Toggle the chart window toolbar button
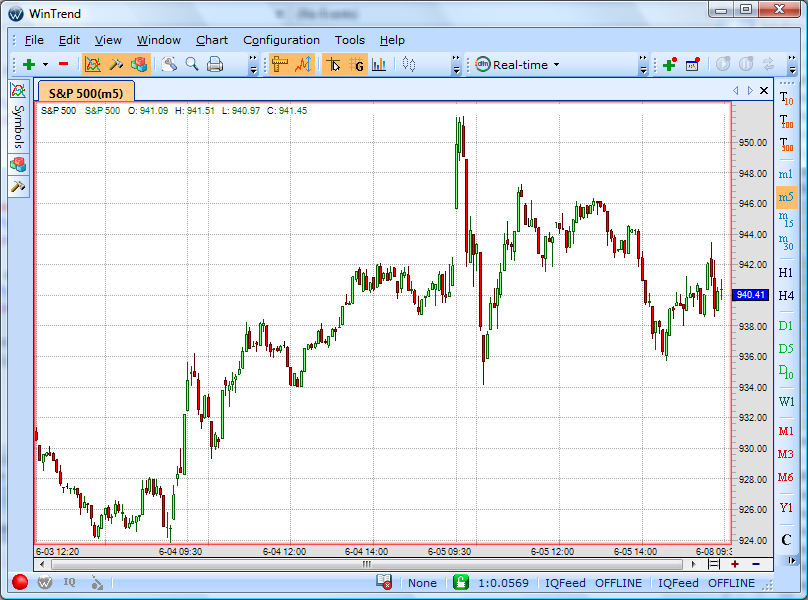This screenshot has height=600, width=808. [93, 64]
